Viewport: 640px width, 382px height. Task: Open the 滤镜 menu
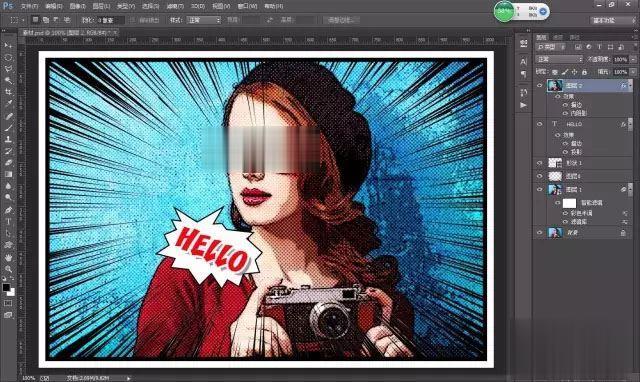pyautogui.click(x=175, y=6)
